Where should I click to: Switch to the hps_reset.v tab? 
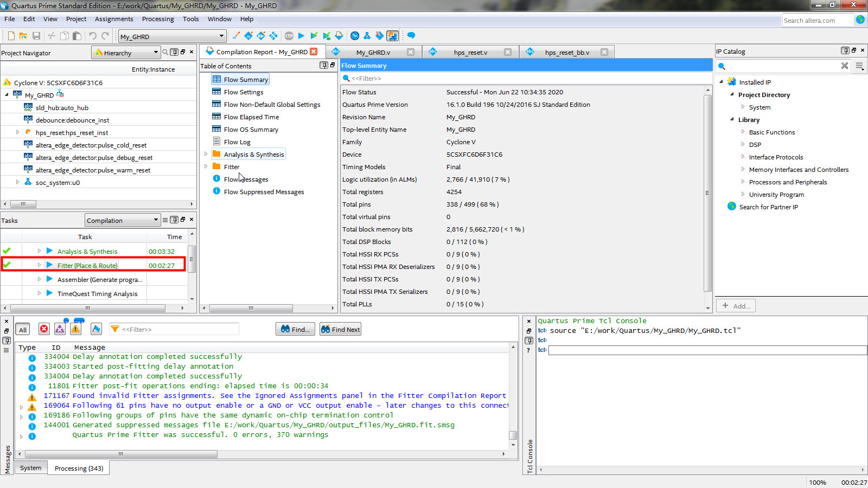pyautogui.click(x=470, y=52)
